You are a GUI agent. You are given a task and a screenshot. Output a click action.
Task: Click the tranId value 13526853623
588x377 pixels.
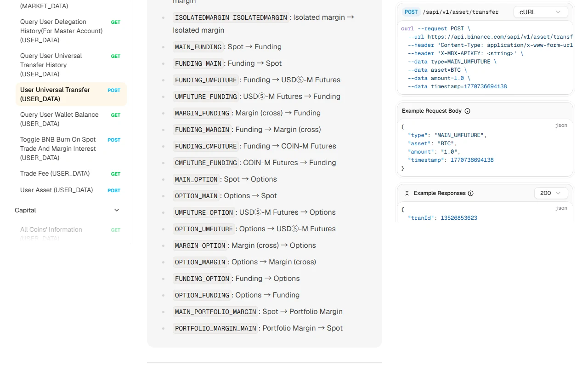point(459,218)
